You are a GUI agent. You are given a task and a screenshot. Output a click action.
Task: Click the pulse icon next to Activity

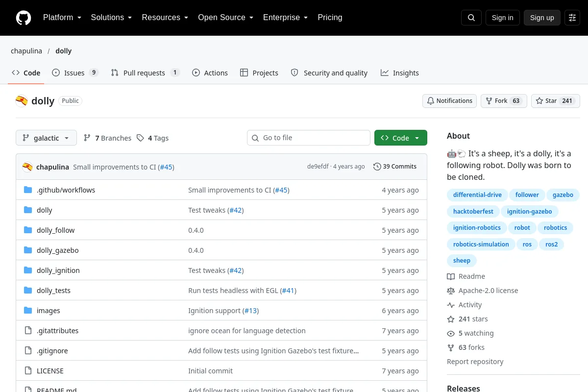click(x=451, y=305)
